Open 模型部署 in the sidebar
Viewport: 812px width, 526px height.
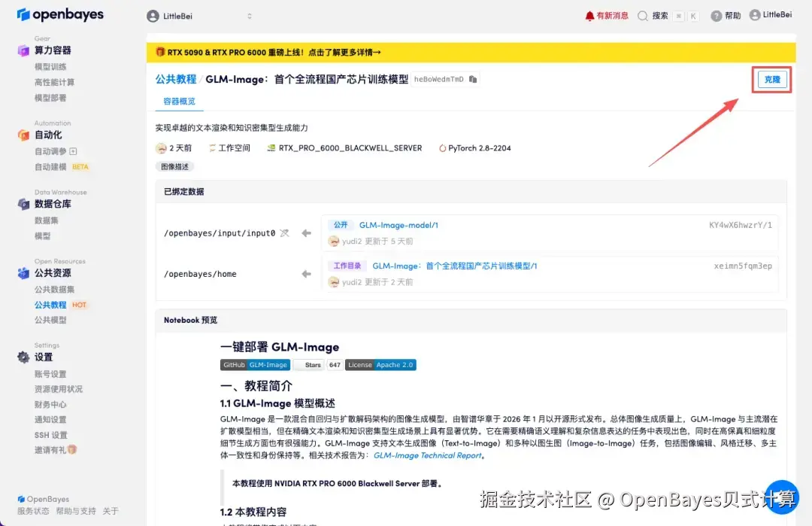tap(50, 98)
